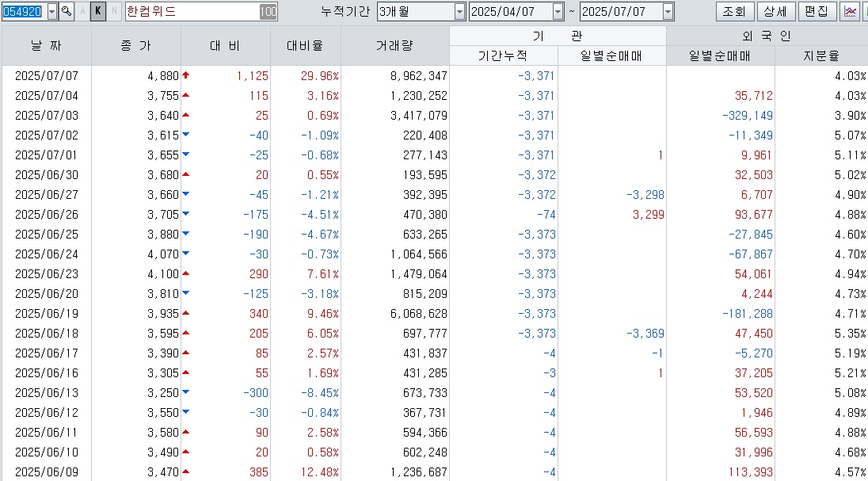Click the 종가 column header
This screenshot has width=868, height=481.
pyautogui.click(x=136, y=46)
